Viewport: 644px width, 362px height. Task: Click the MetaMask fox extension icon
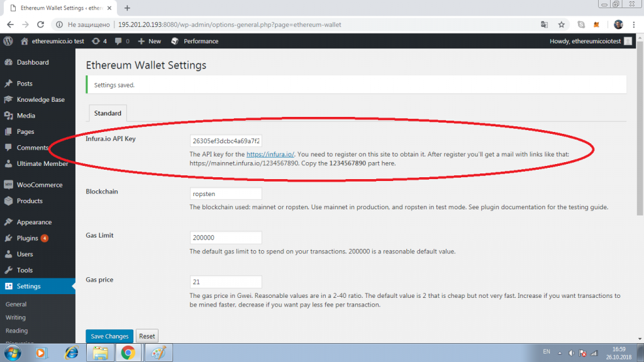pos(596,25)
